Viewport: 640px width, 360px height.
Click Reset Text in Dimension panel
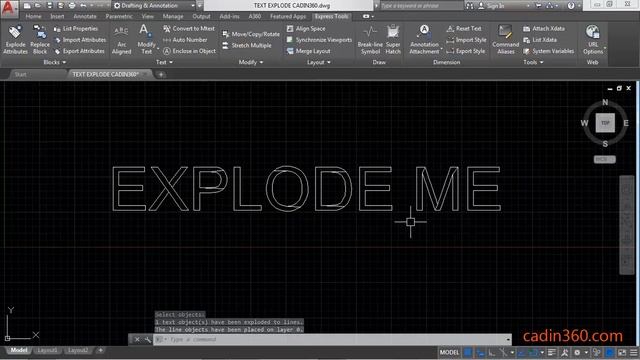(x=464, y=29)
